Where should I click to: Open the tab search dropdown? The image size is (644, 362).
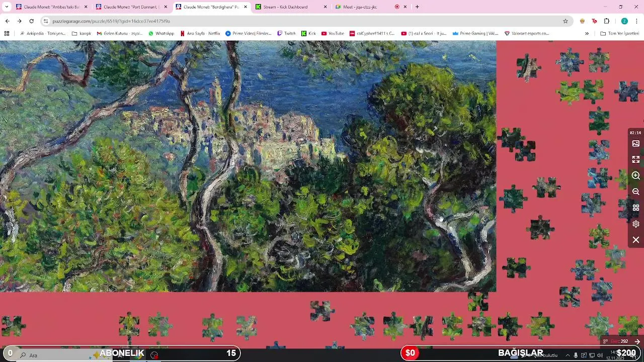(7, 7)
